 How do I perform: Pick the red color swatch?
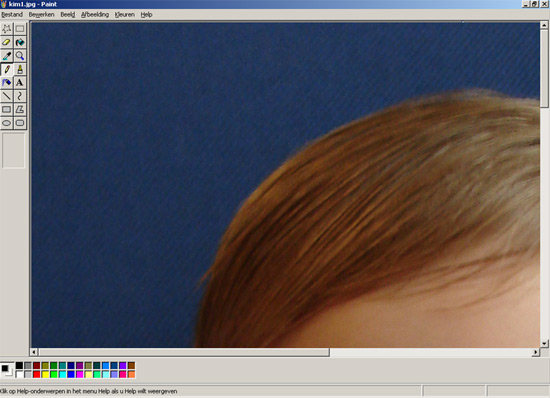(36, 375)
